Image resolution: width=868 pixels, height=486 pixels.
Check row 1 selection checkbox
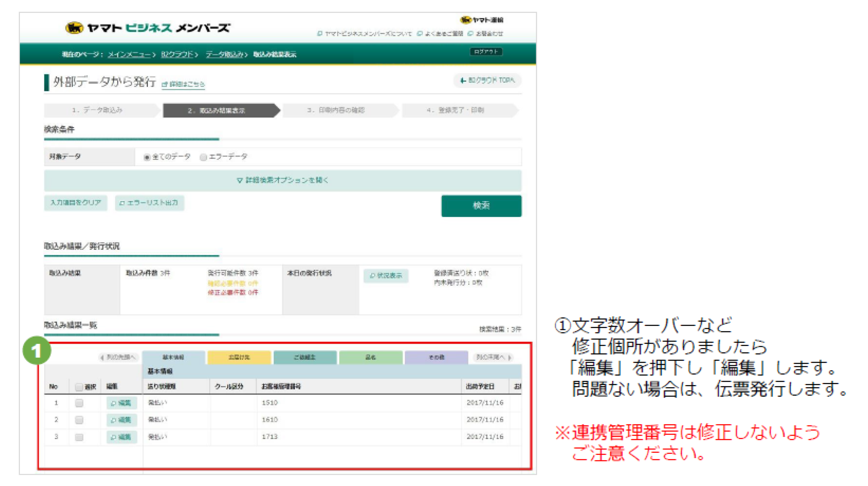point(80,403)
